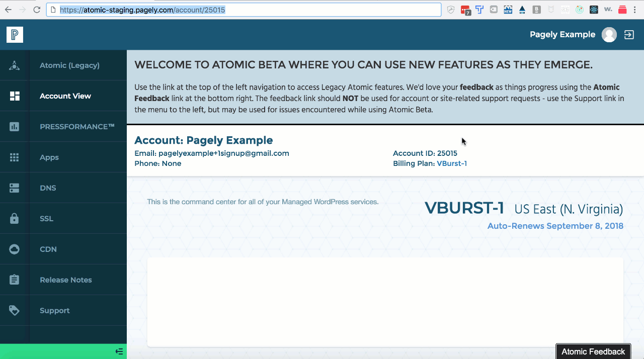Reload the page with refresh icon
Viewport: 644px width, 359px height.
pyautogui.click(x=37, y=10)
